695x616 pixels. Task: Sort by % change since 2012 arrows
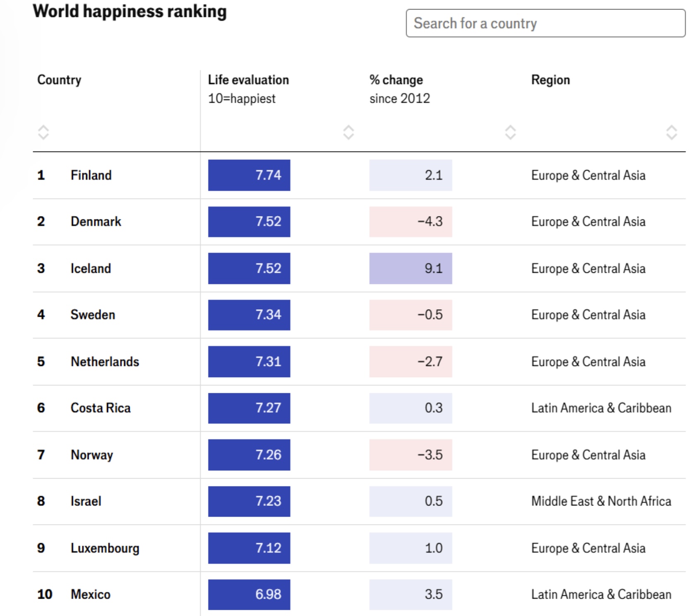tap(510, 132)
